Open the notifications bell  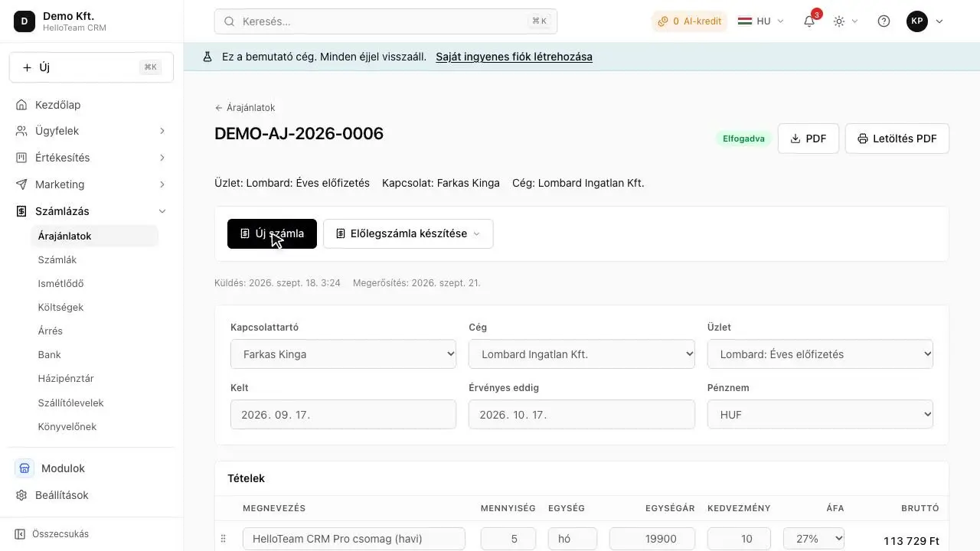pyautogui.click(x=809, y=21)
